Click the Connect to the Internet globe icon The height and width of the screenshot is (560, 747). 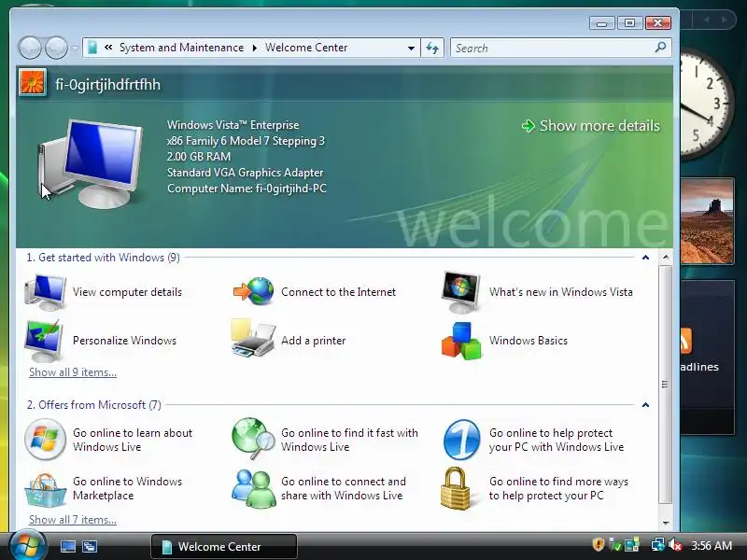pyautogui.click(x=253, y=291)
